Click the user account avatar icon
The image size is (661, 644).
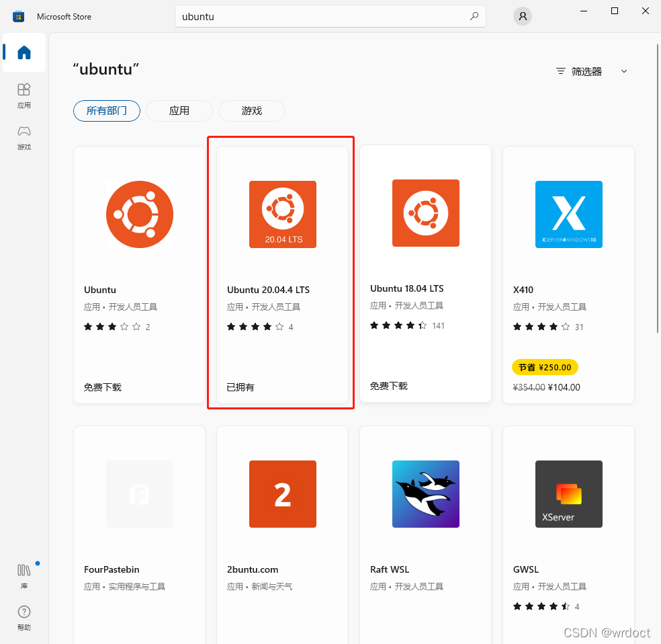click(522, 15)
